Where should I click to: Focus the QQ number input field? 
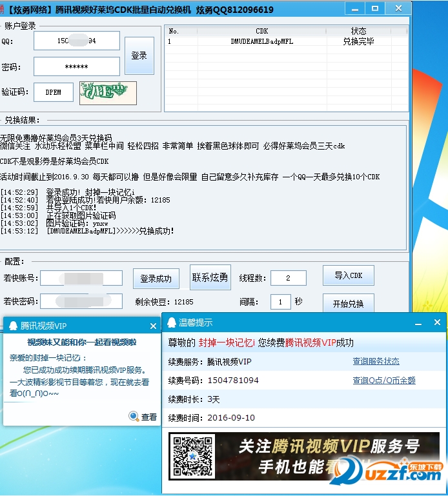[x=77, y=41]
